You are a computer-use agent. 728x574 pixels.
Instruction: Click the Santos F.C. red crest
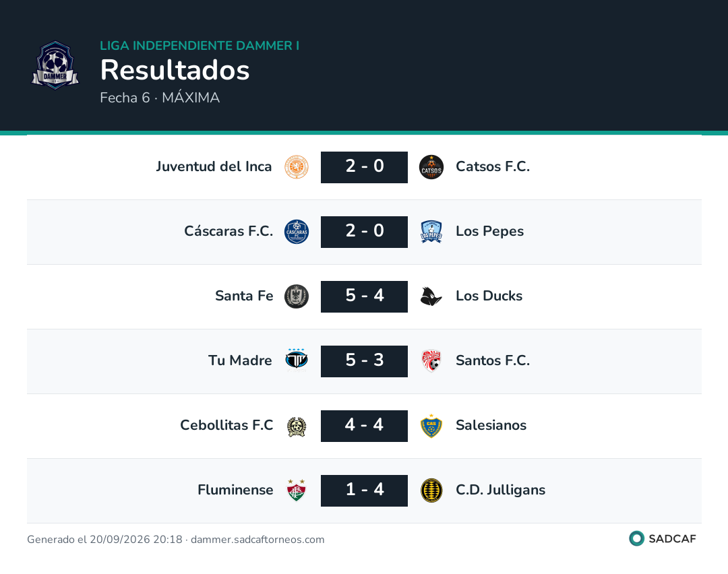[431, 361]
